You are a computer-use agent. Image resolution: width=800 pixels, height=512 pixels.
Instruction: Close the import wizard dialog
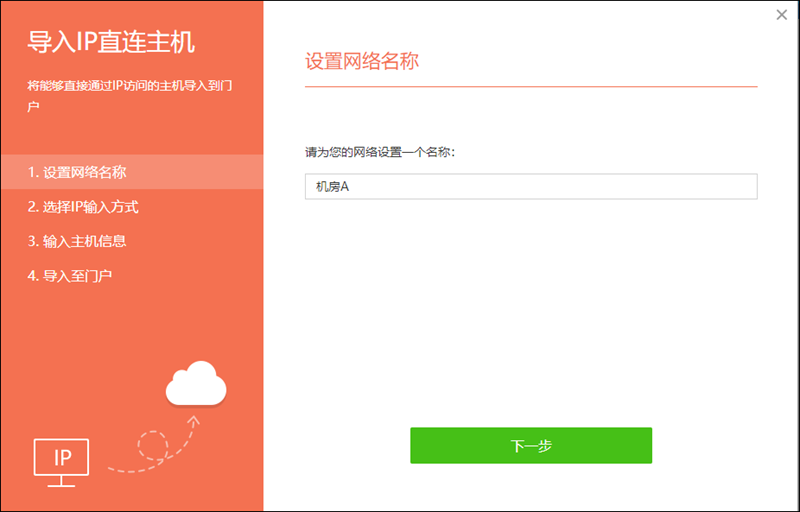(x=781, y=14)
